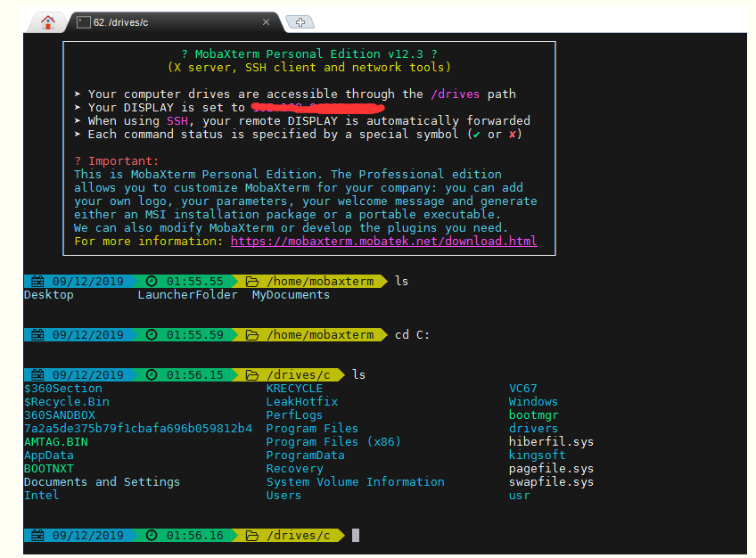Click the '$Recycle.Bin' directory name
This screenshot has width=756, height=558.
pyautogui.click(x=67, y=402)
